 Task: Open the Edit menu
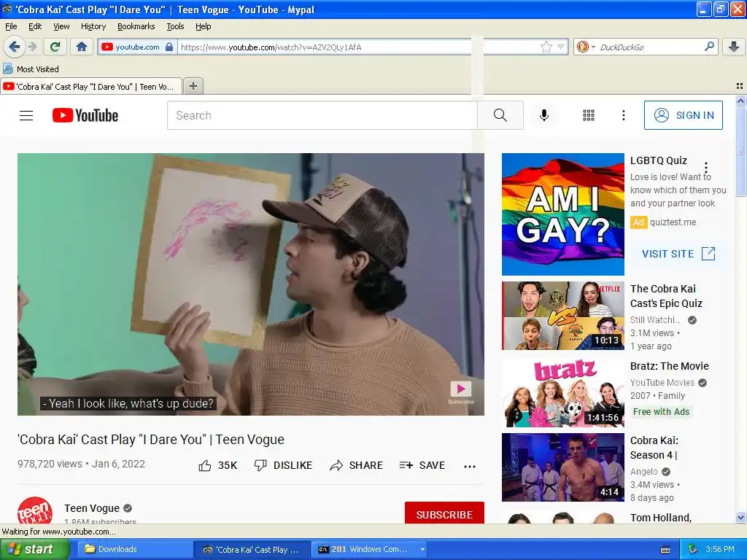tap(35, 26)
